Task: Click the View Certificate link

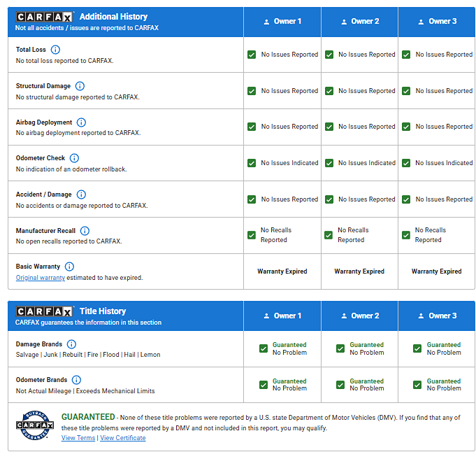Action: click(123, 438)
